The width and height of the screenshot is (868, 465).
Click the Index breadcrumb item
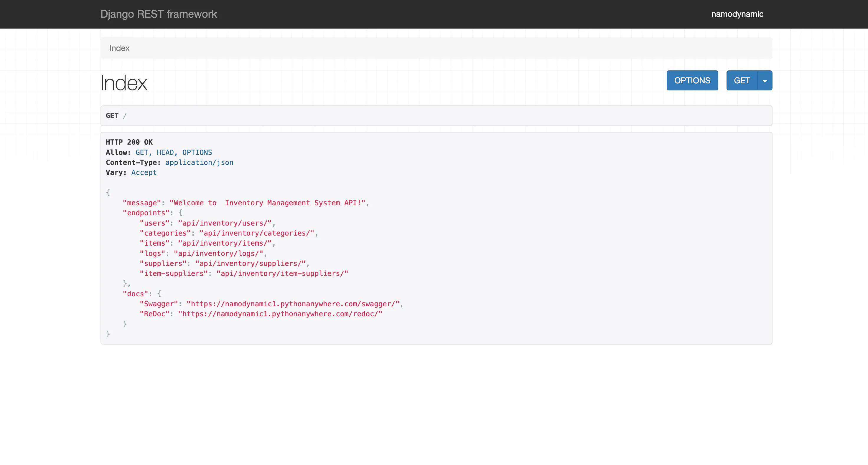click(x=119, y=48)
